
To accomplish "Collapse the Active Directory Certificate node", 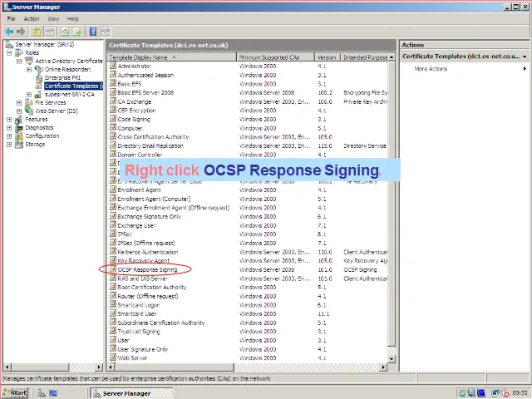I will pyautogui.click(x=19, y=62).
